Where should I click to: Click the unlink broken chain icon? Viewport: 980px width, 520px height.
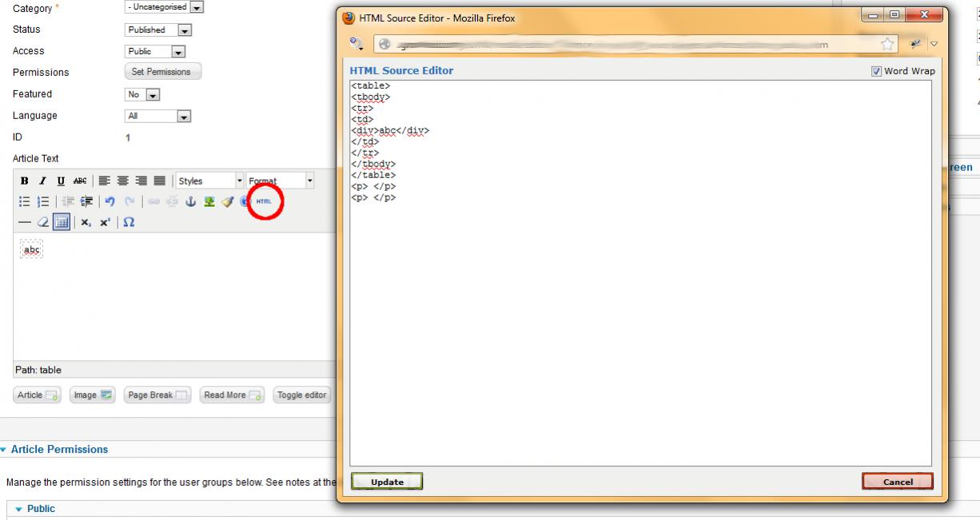(172, 202)
